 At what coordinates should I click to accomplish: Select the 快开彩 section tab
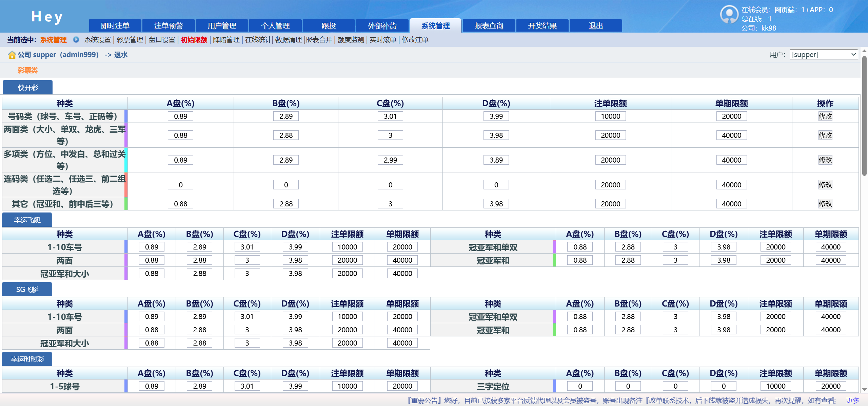coord(28,88)
